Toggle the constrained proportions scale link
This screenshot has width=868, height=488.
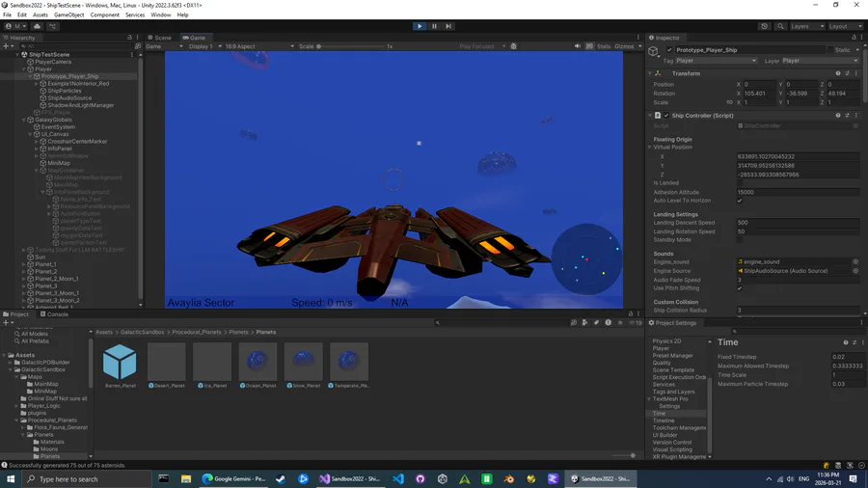tap(730, 102)
